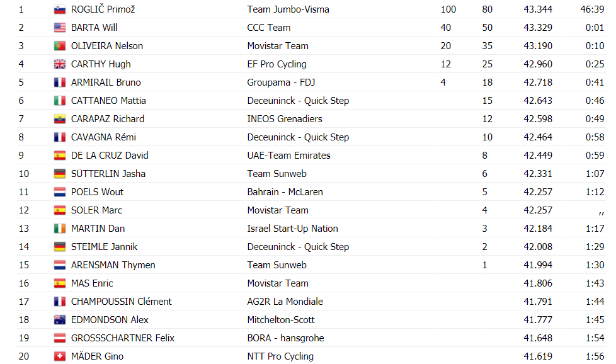Click the Ecuador flag beside CARAPAZ Richard
Image resolution: width=616 pixels, height=364 pixels.
point(60,120)
